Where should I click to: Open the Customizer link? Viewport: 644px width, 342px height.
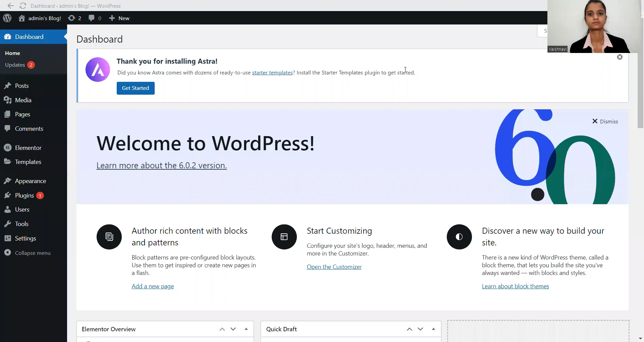334,267
